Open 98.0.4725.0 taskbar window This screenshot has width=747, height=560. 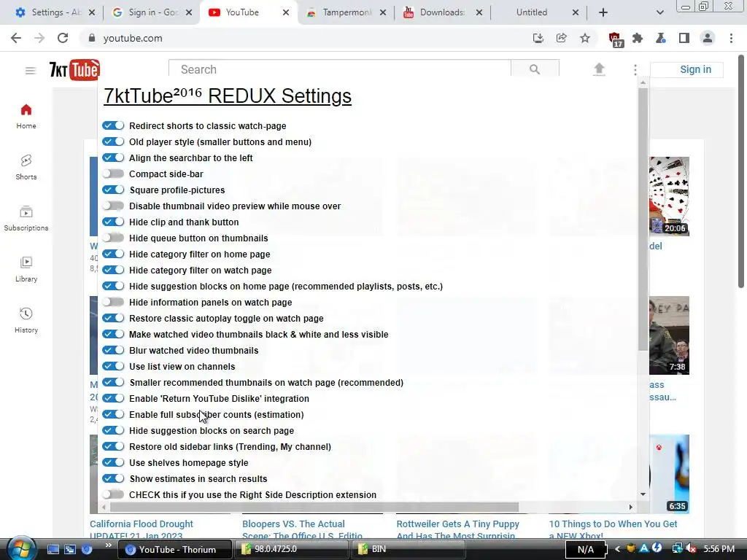pos(292,549)
